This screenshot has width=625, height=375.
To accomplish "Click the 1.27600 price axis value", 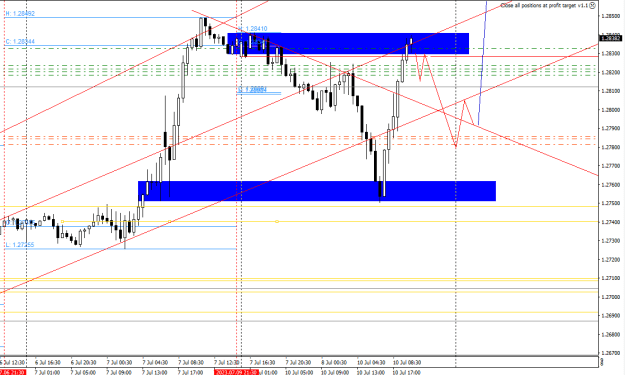I will (x=611, y=185).
